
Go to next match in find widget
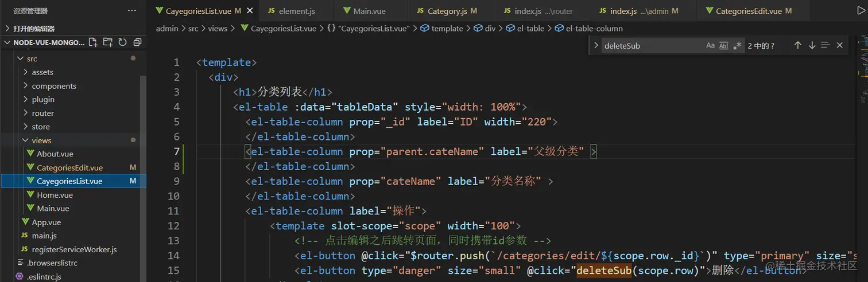812,45
